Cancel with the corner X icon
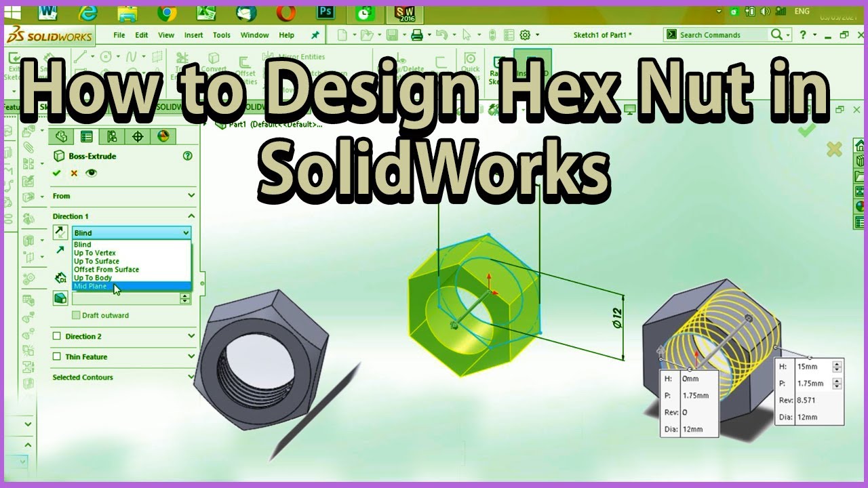The image size is (868, 488). point(834,148)
